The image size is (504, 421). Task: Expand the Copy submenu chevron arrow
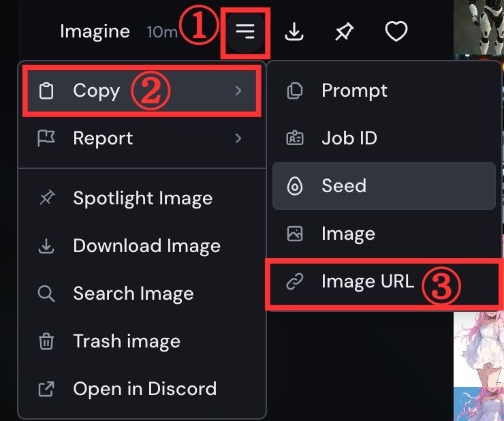tap(238, 91)
